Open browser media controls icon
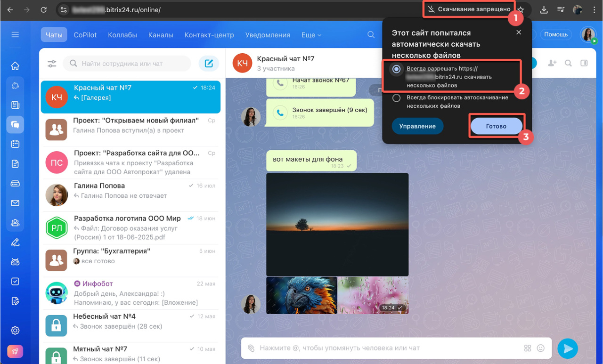This screenshot has width=603, height=364. tap(561, 9)
